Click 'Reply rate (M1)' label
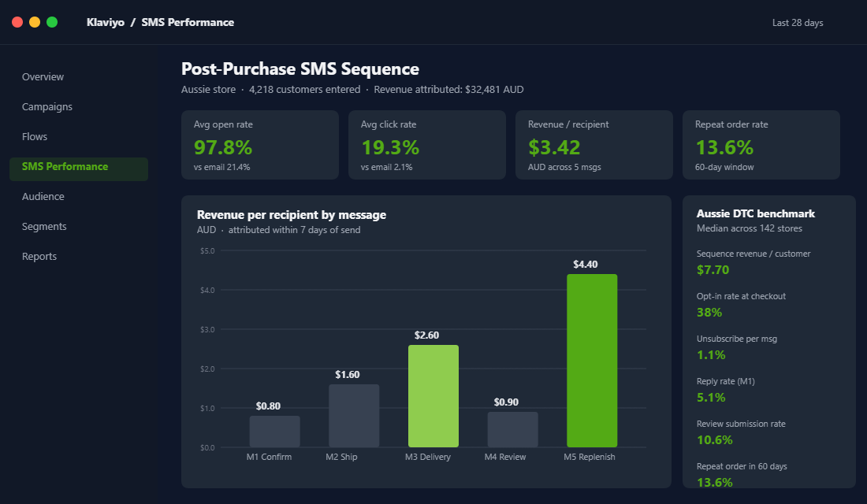Screen dimensions: 867x504 [x=725, y=381]
